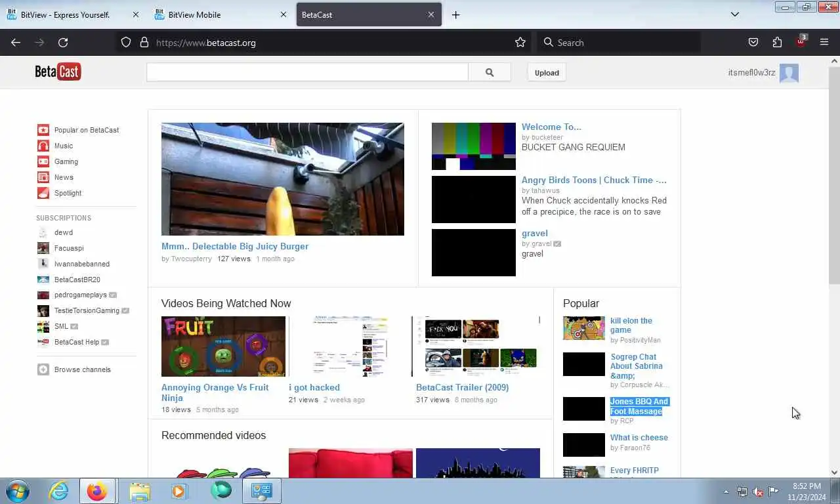
Task: Click the uBlock Origin extension icon
Action: pyautogui.click(x=801, y=41)
